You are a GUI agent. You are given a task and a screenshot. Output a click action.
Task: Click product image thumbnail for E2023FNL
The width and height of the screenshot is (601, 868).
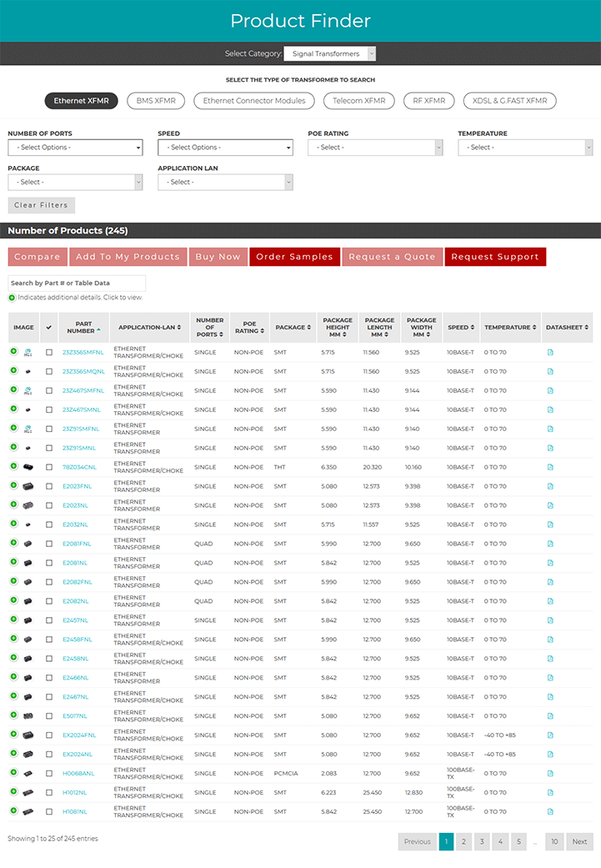point(28,487)
